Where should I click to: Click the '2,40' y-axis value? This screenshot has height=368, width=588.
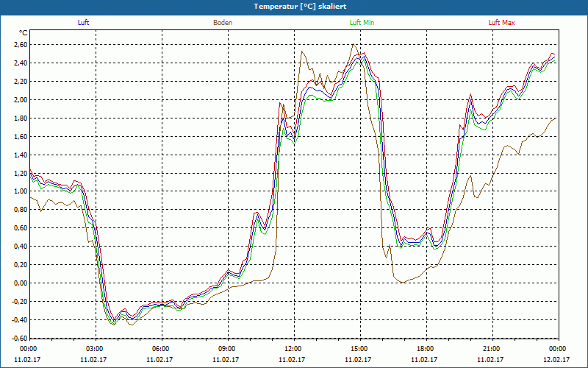[21, 63]
